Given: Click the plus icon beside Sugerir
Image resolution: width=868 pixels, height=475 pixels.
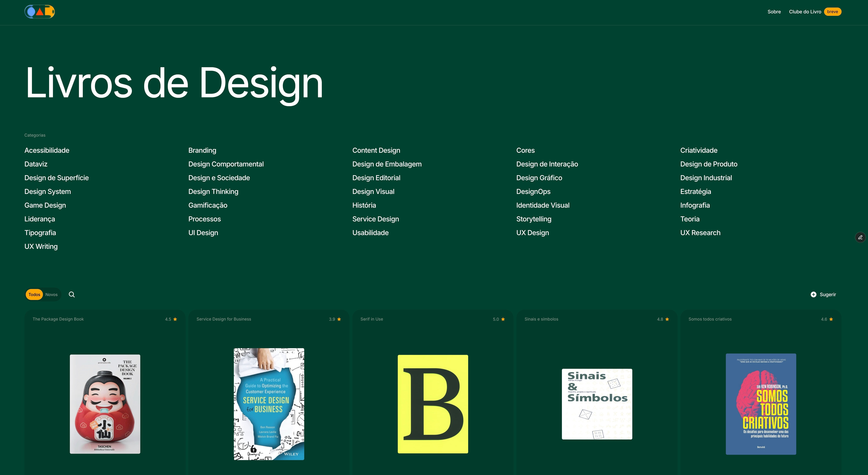Looking at the screenshot, I should tap(813, 294).
